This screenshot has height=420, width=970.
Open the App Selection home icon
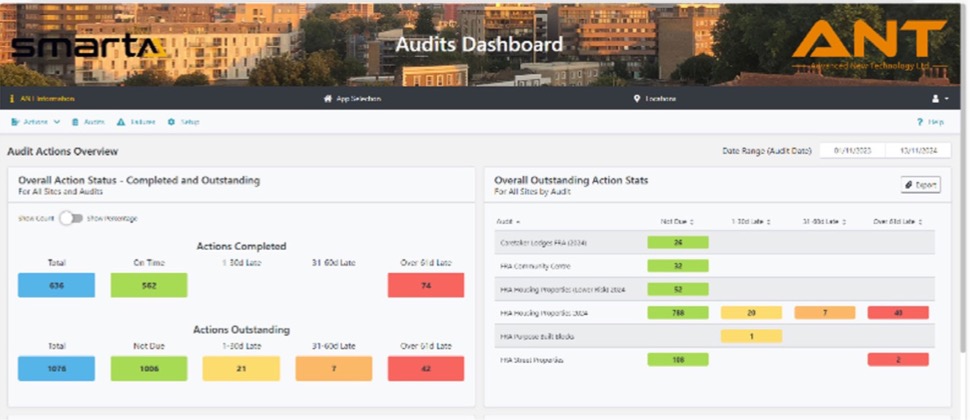tap(327, 99)
